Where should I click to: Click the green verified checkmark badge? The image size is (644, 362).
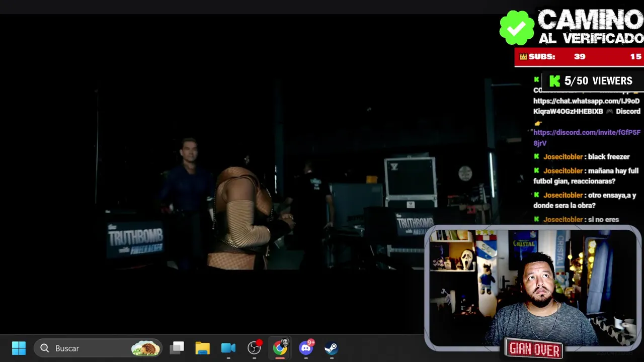pos(517,28)
